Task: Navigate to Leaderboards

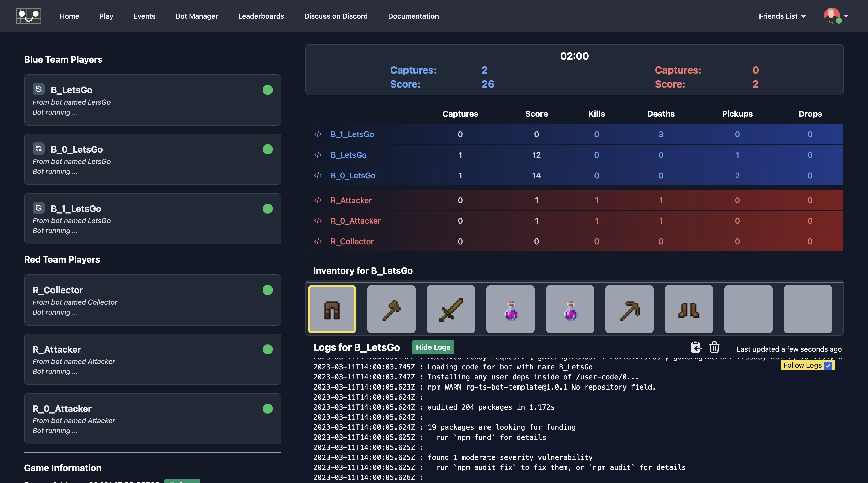Action: coord(261,16)
